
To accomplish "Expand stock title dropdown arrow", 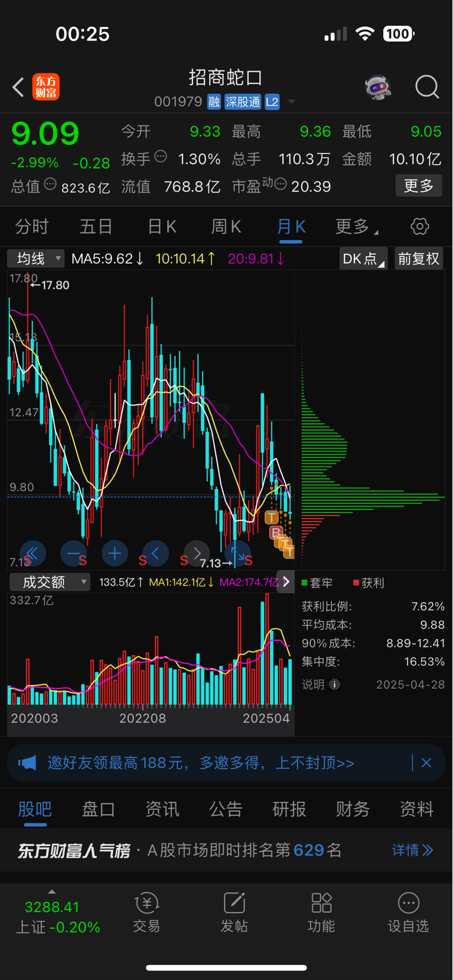I will tap(292, 102).
